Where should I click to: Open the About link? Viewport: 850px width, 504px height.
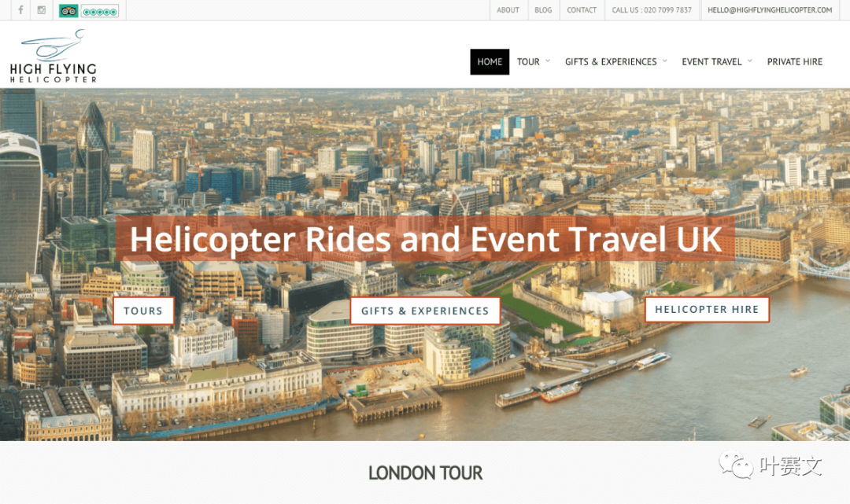click(508, 10)
